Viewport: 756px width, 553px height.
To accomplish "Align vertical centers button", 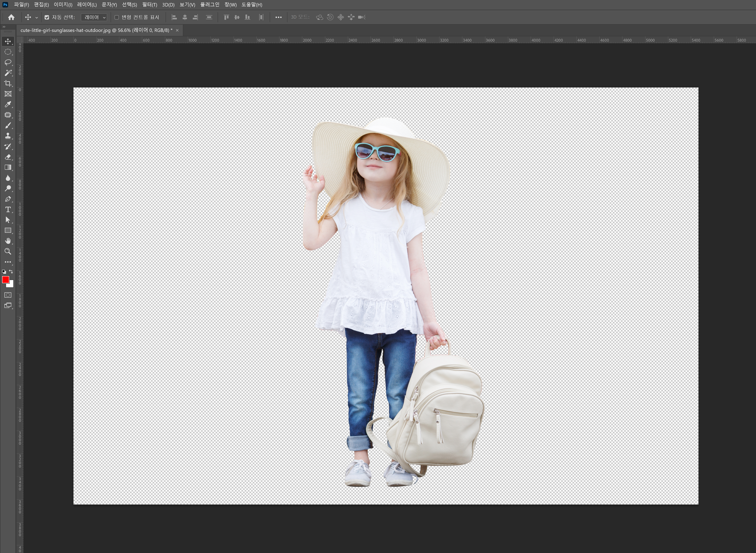I will 237,17.
